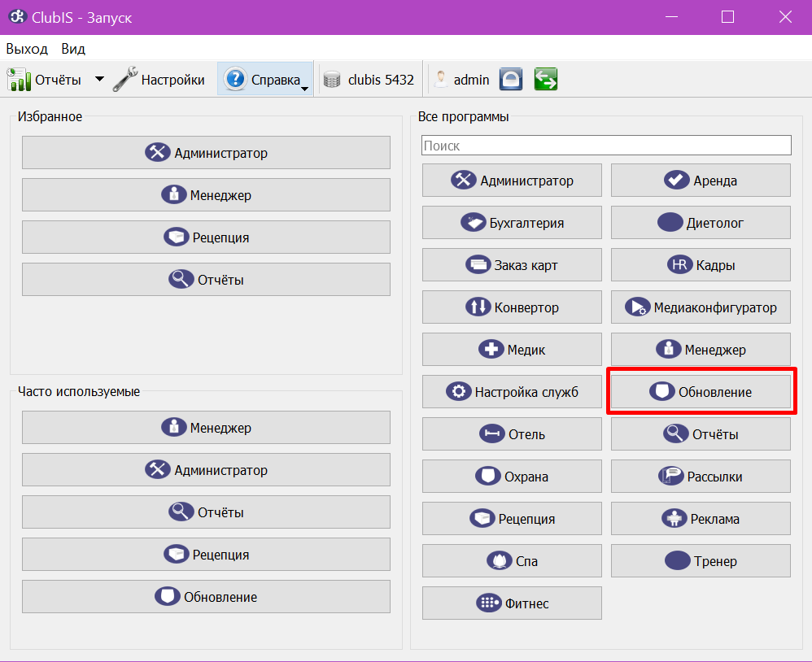Screen dimensions: 812x662
Task: Click the Бухгалтерия icon
Action: pos(473,222)
